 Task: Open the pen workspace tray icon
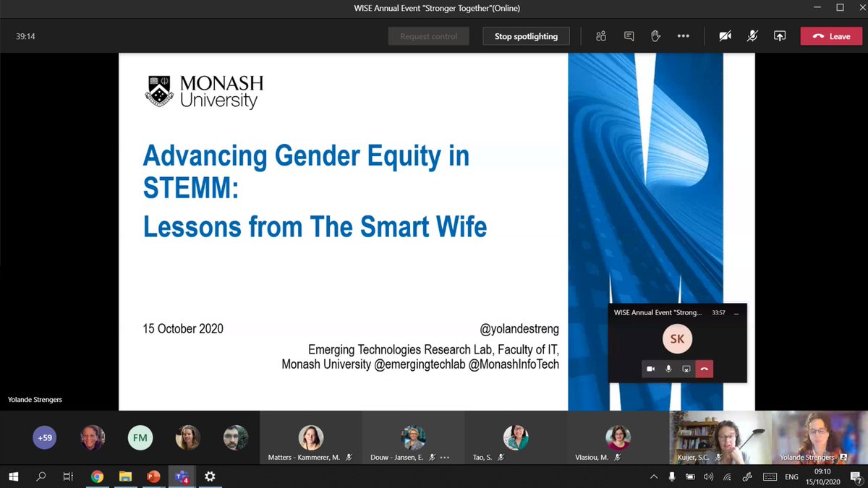tap(747, 476)
